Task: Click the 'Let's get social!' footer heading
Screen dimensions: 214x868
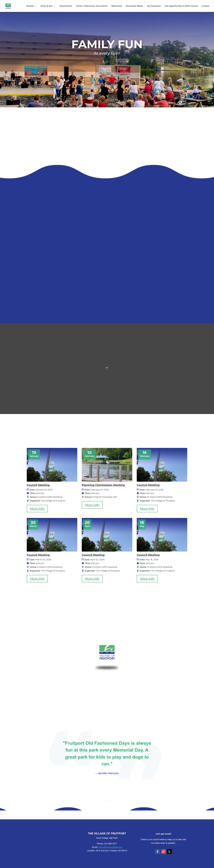Action: [163, 834]
